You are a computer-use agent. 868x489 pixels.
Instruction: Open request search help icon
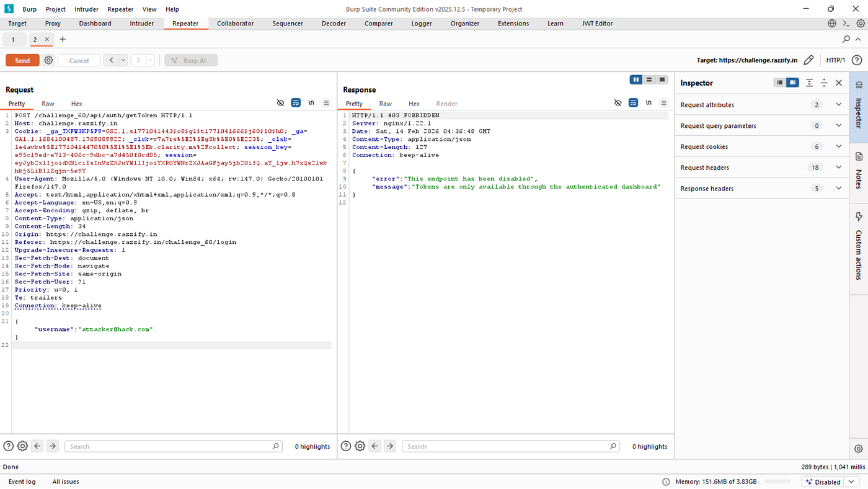[9, 446]
